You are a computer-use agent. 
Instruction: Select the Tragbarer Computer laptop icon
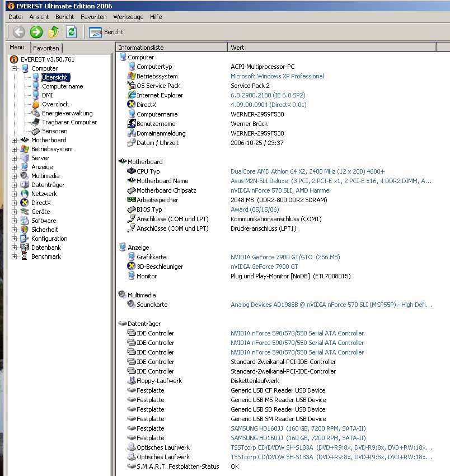36,122
